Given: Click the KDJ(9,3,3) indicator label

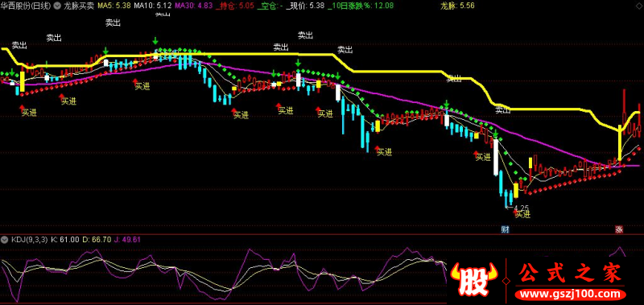Looking at the screenshot, I should 29,240.
